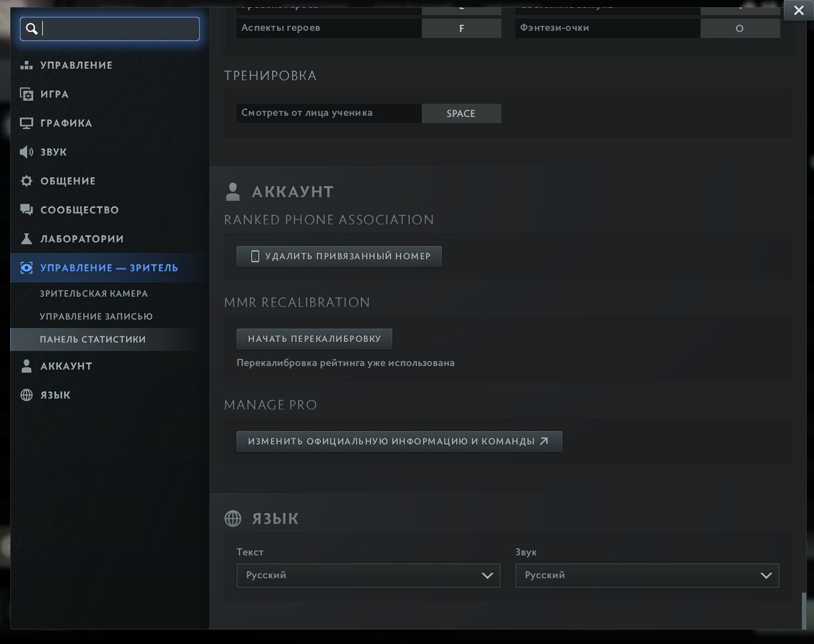This screenshot has height=644, width=814.
Task: Click the Аккаунт person icon in sidebar
Action: point(27,366)
